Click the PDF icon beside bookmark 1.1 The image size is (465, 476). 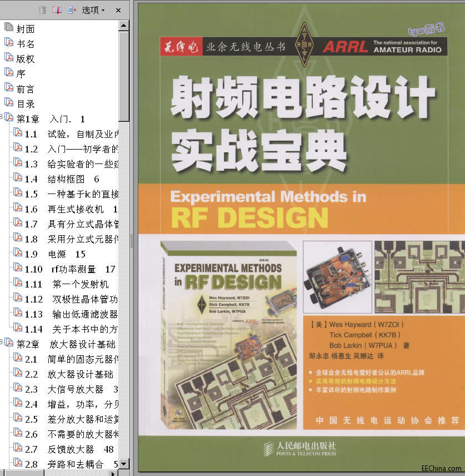18,132
